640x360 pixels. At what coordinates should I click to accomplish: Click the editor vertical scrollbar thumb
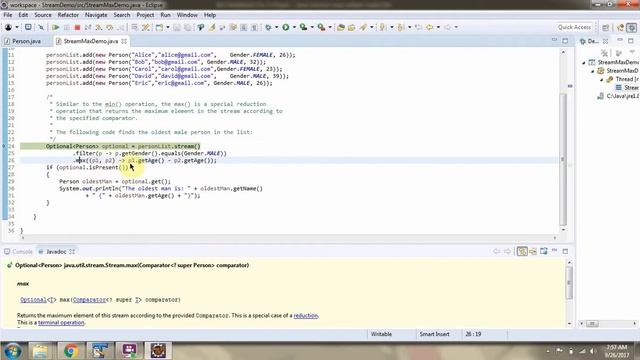pyautogui.click(x=563, y=159)
